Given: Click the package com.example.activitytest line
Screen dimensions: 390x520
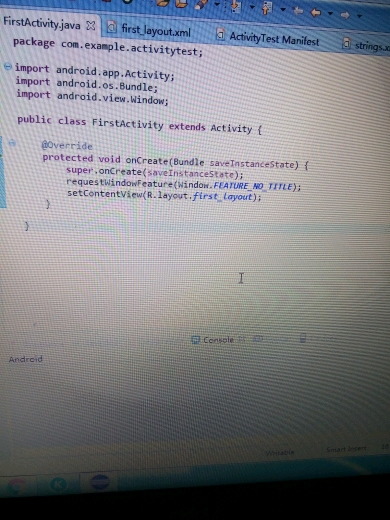Looking at the screenshot, I should tap(108, 47).
